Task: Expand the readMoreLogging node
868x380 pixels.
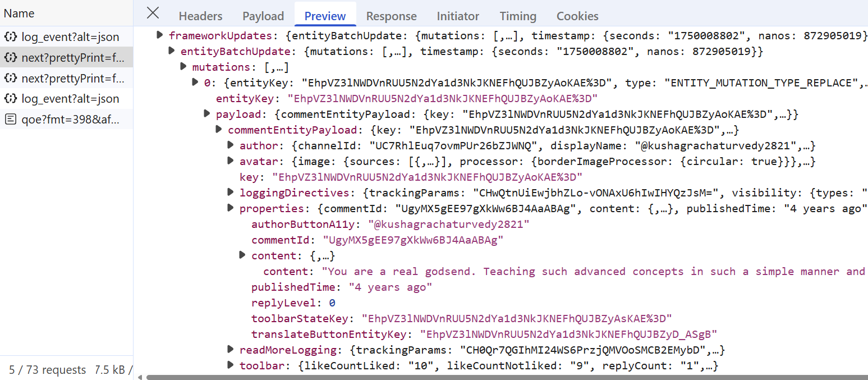Action: coord(231,350)
